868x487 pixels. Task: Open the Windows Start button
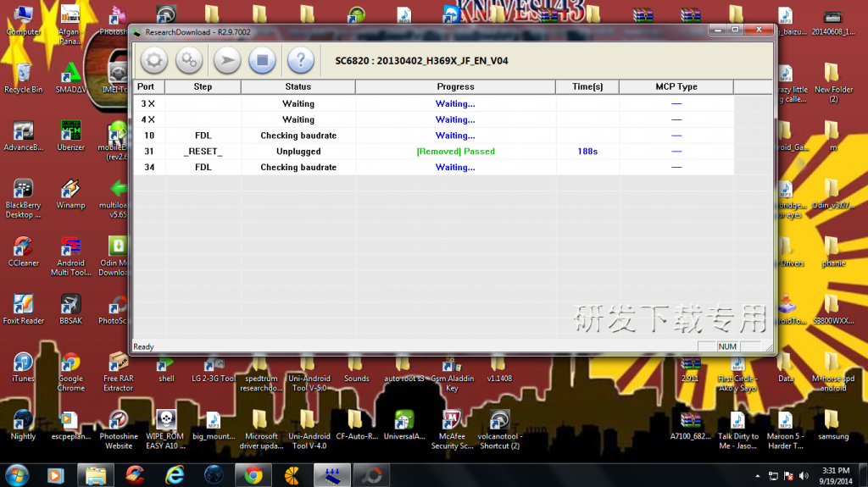pyautogui.click(x=17, y=475)
